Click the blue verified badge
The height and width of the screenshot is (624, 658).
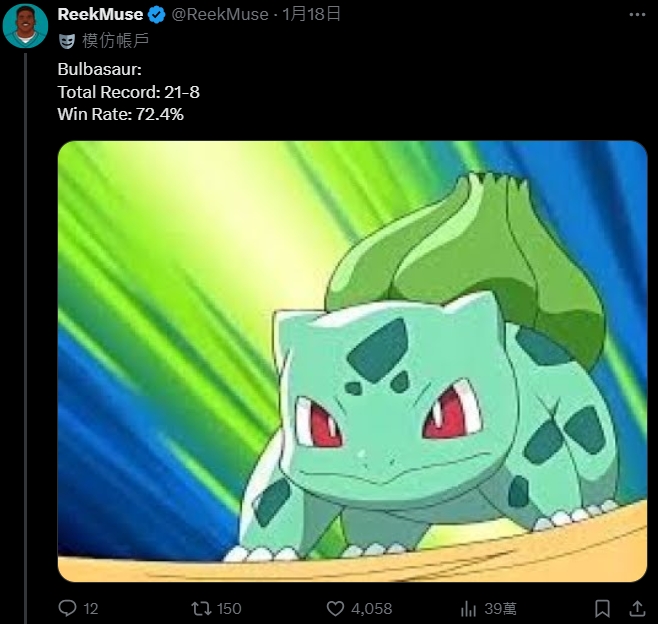[x=157, y=15]
